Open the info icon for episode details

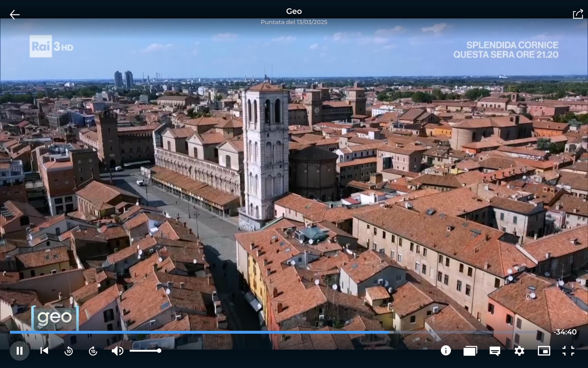[x=446, y=351]
